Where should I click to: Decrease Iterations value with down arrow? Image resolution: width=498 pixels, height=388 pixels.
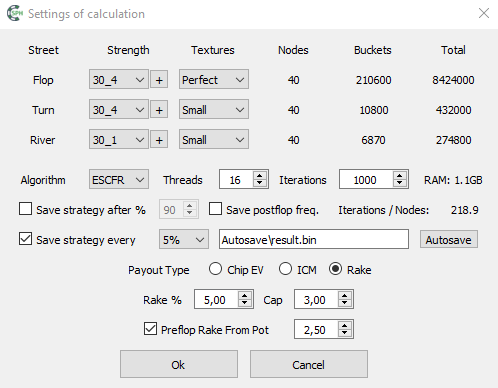pos(399,184)
